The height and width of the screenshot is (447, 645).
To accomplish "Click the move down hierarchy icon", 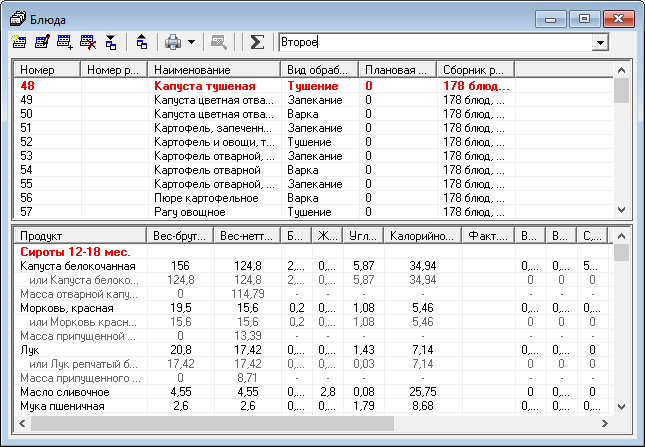I will [110, 42].
